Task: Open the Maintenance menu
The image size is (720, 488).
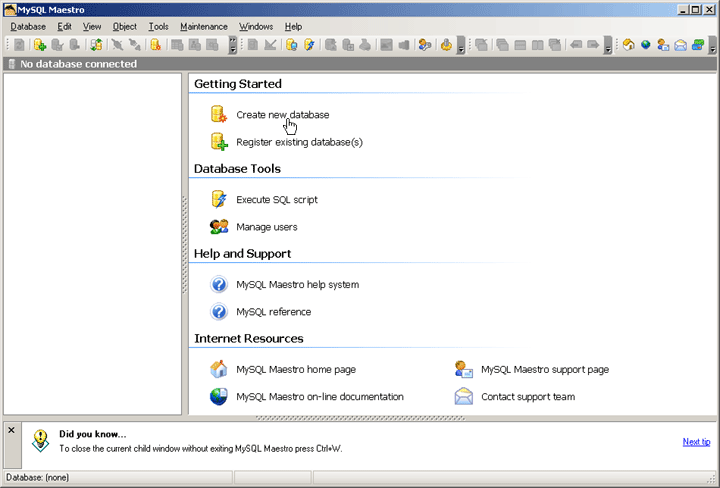Action: coord(204,27)
